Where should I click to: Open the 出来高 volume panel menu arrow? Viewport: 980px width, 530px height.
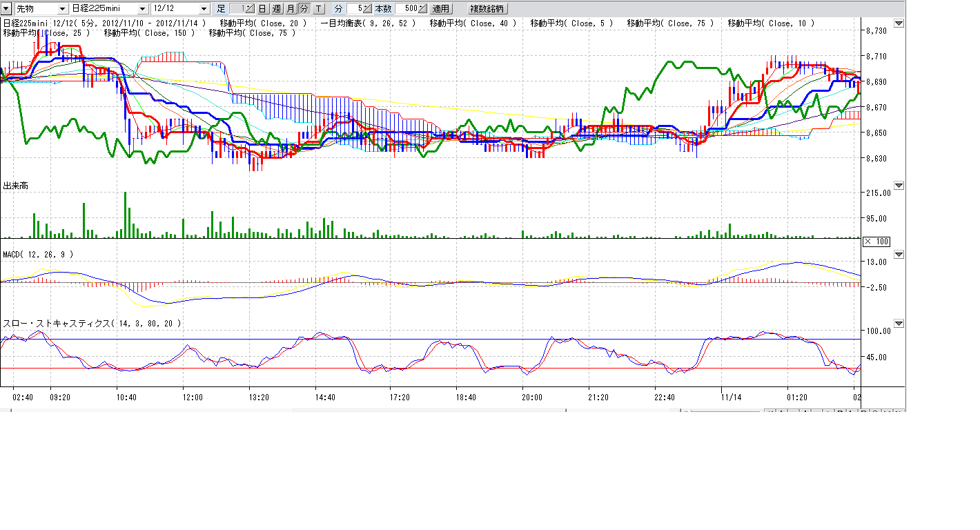899,186
